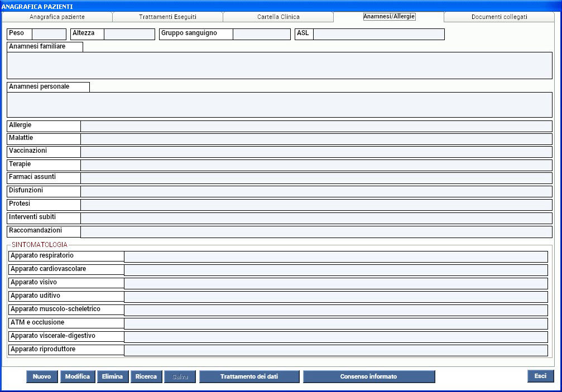Exit with the Esci button

540,376
